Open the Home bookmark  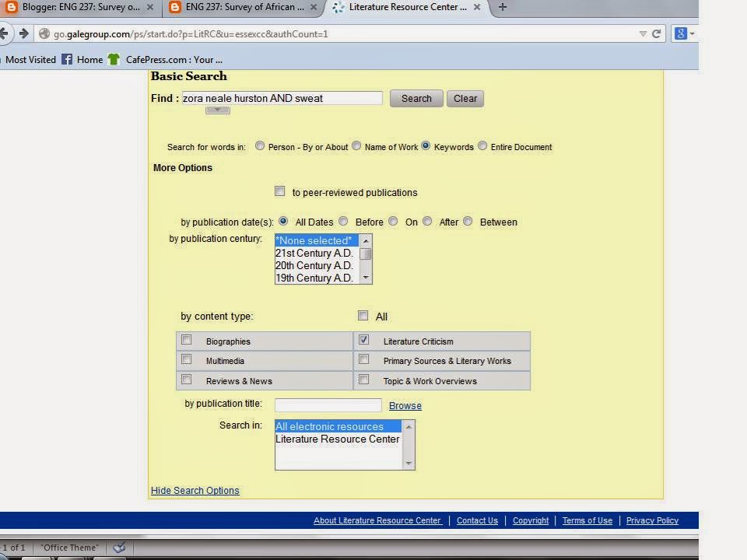click(x=89, y=60)
